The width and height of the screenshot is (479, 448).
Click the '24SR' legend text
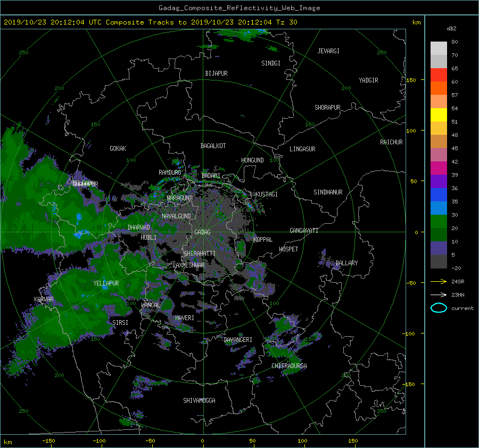click(458, 282)
